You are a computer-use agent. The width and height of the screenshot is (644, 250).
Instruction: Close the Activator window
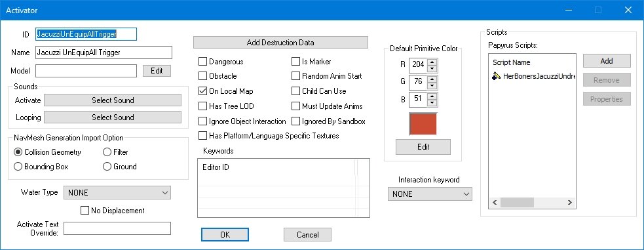[628, 10]
